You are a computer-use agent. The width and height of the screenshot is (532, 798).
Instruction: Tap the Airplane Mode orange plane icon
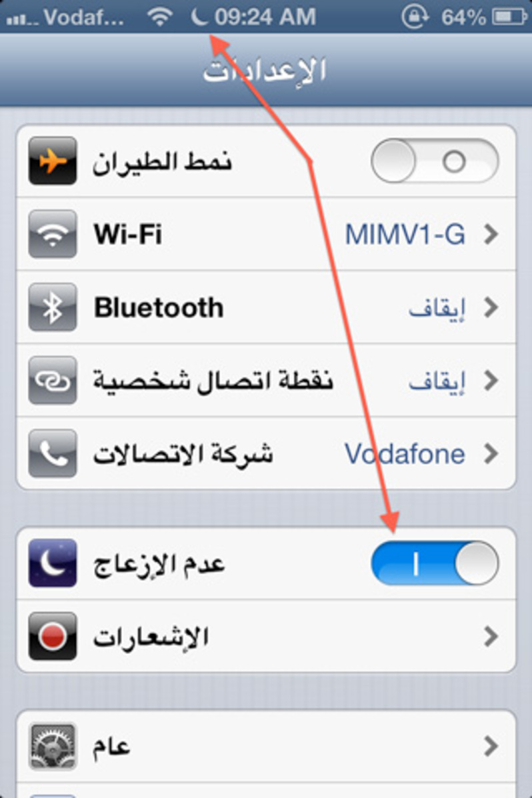tap(53, 161)
